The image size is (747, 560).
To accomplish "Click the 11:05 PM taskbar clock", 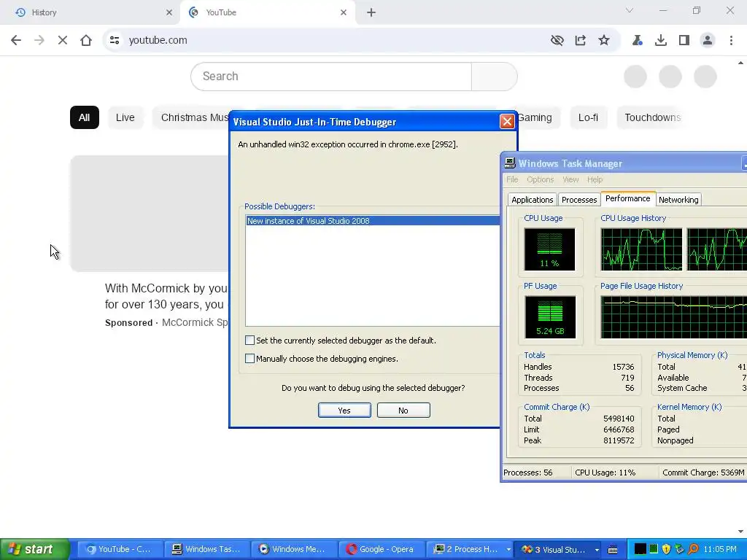I will tap(720, 550).
